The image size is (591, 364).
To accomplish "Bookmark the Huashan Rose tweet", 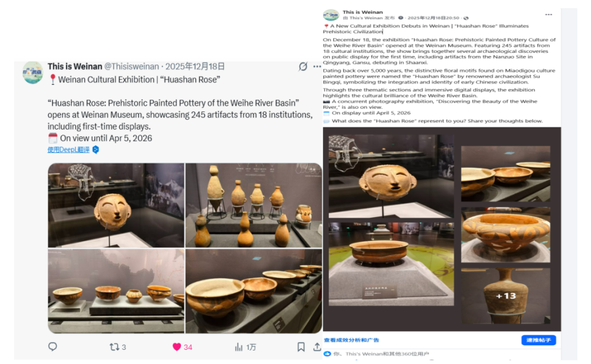I will [301, 347].
